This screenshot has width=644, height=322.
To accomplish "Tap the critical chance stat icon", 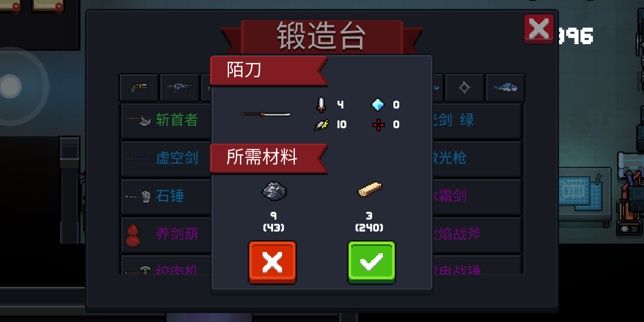I will pos(321,125).
